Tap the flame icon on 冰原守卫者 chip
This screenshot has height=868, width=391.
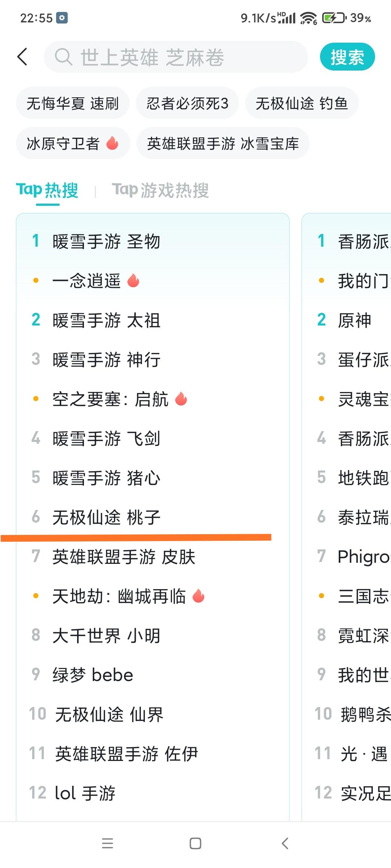coord(112,143)
